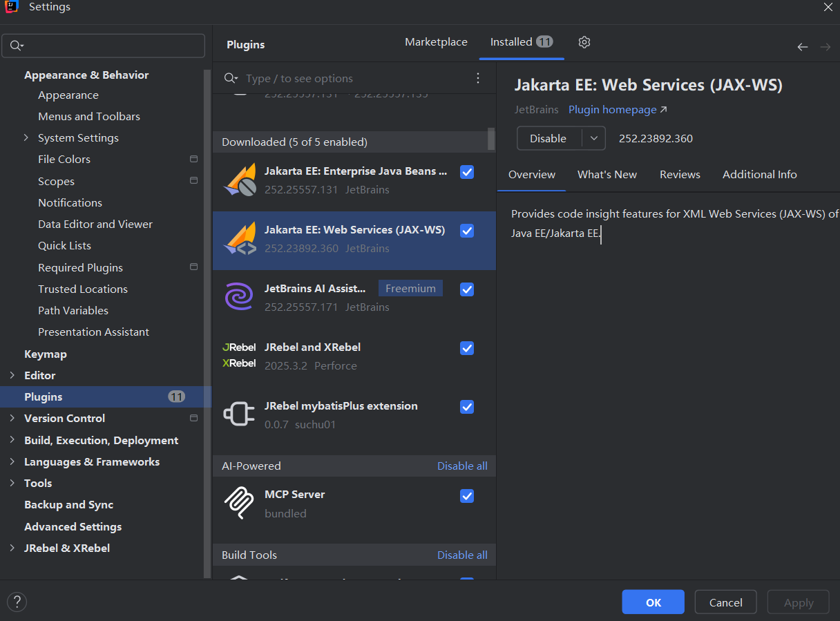
Task: Click the JRebel XRebel logo icon
Action: 240,355
